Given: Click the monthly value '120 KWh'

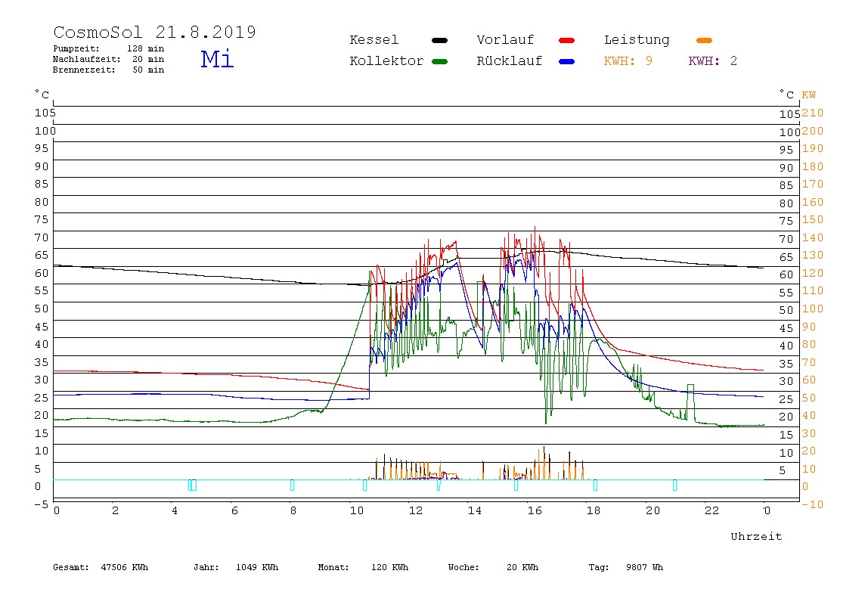Looking at the screenshot, I should click(389, 567).
